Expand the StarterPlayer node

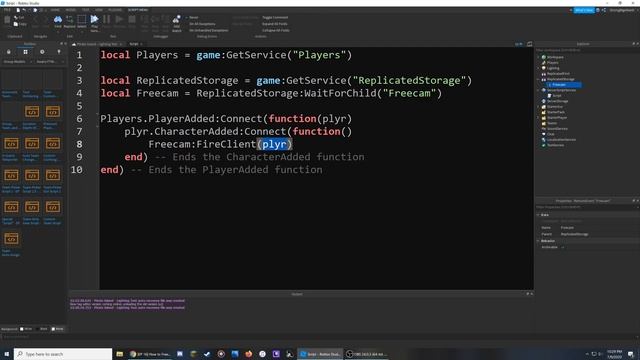point(539,118)
